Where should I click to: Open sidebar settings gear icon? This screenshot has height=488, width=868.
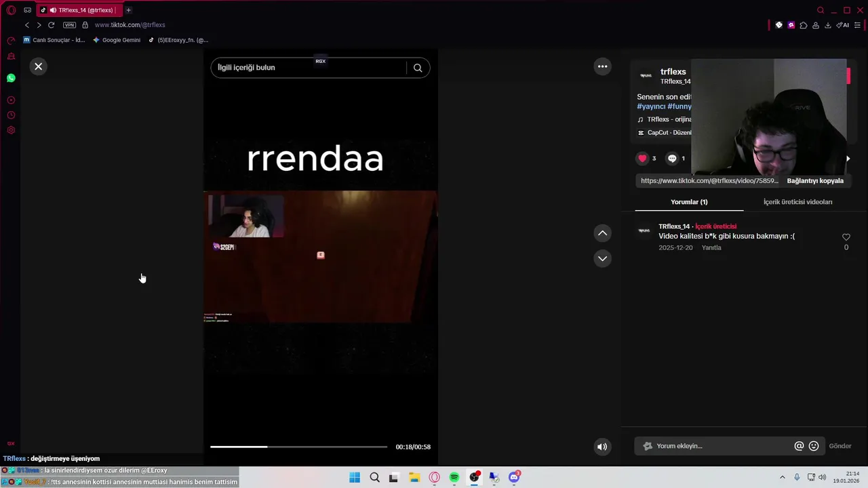point(11,130)
